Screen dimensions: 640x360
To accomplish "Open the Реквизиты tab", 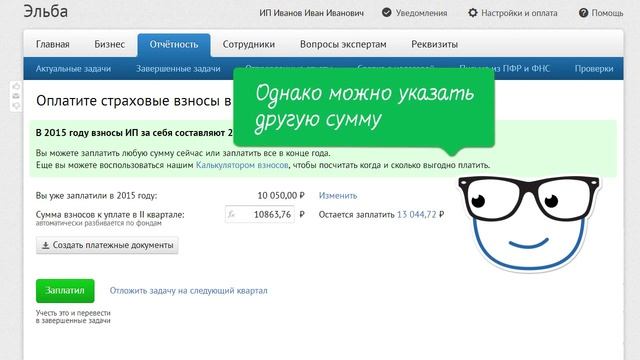I will pos(434,44).
